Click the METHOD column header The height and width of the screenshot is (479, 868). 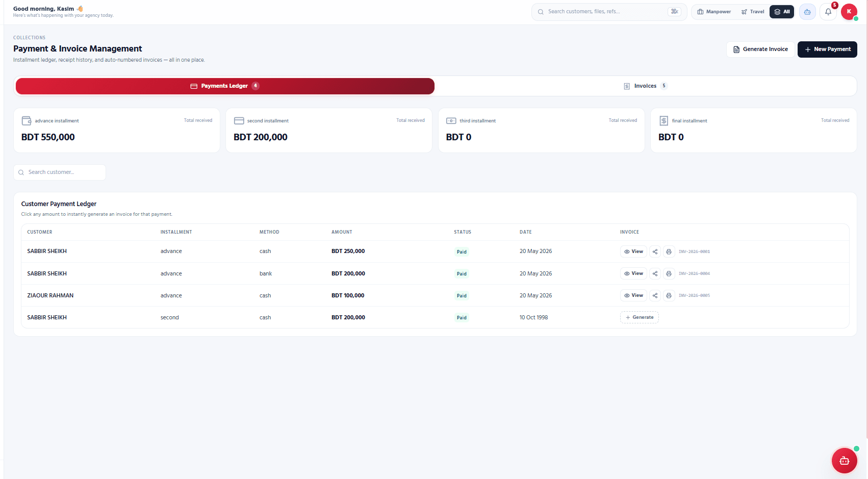click(x=269, y=232)
